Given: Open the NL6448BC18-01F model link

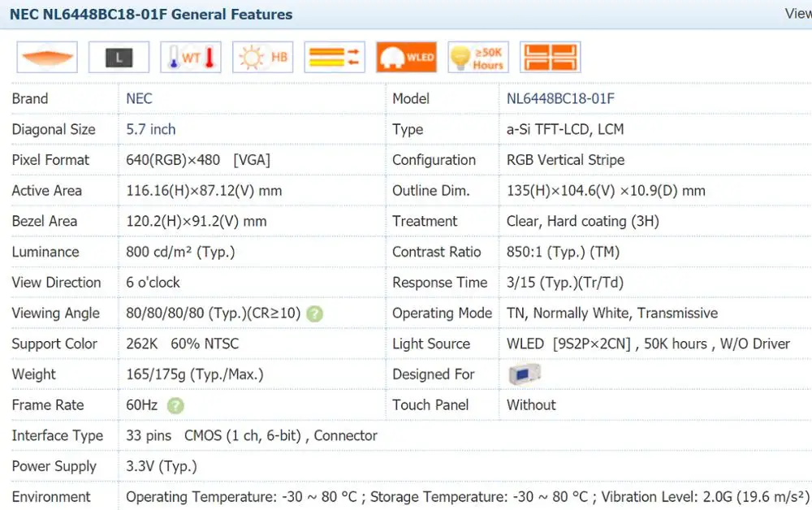Looking at the screenshot, I should pyautogui.click(x=560, y=99).
